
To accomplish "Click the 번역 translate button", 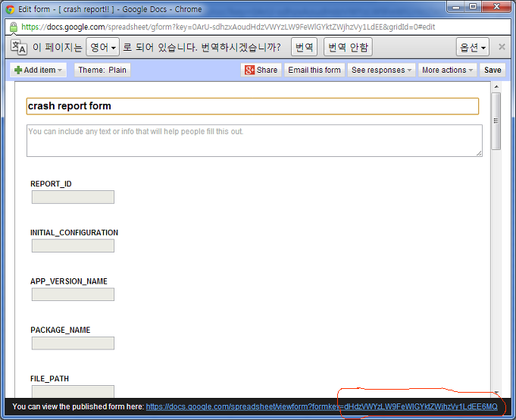I will pos(304,47).
